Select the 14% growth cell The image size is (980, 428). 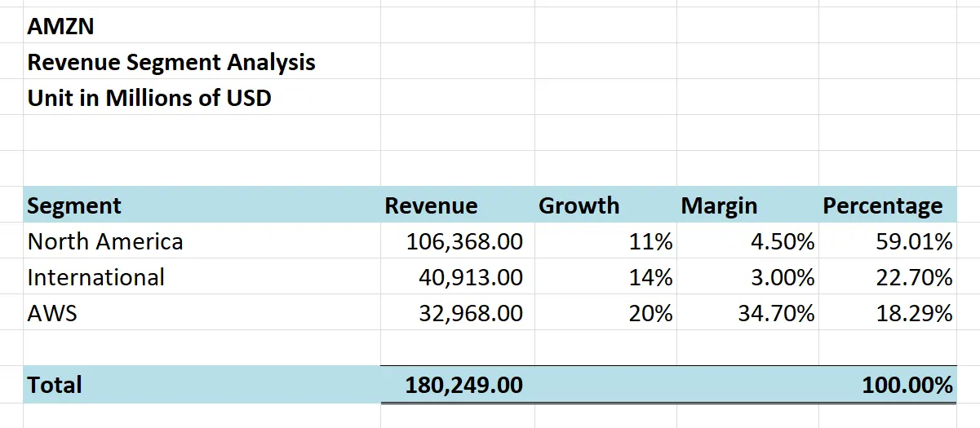coord(605,276)
